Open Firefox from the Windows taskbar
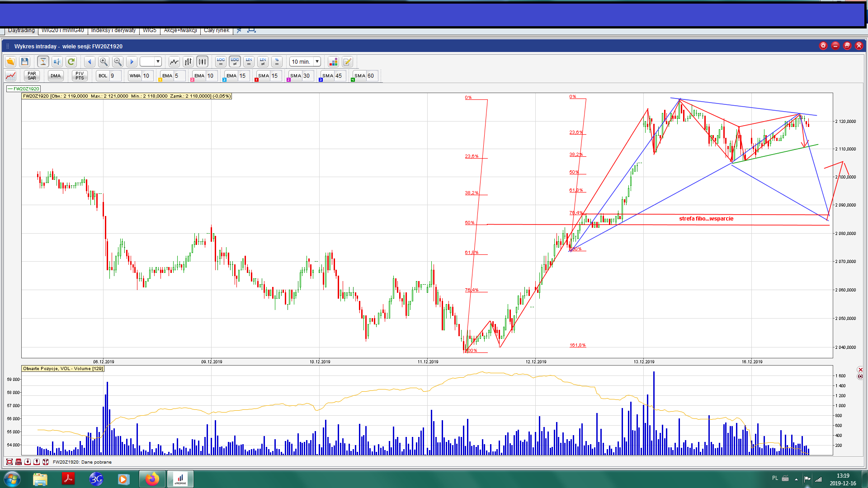 point(152,479)
